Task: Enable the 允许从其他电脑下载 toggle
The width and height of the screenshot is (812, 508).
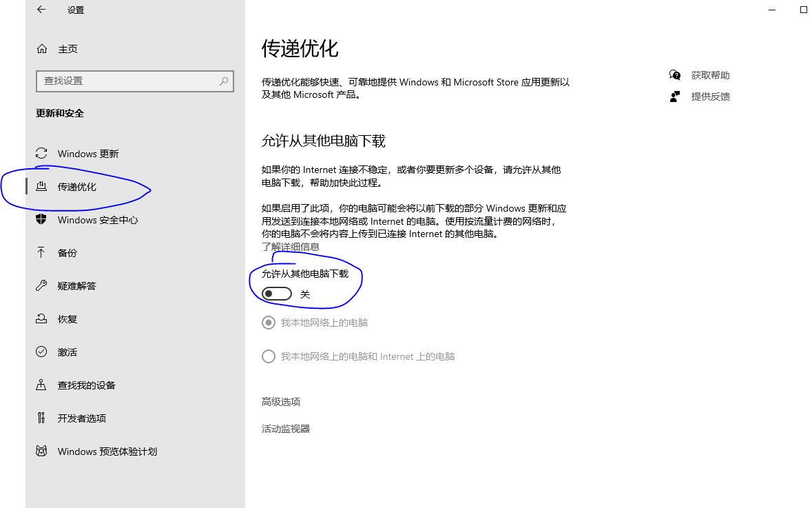Action: pyautogui.click(x=275, y=293)
